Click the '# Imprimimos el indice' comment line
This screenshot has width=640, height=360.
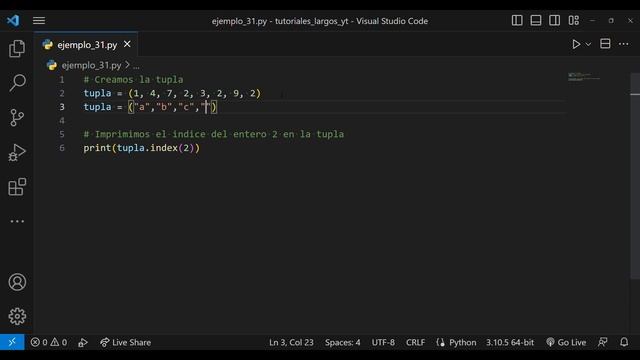[x=214, y=134]
